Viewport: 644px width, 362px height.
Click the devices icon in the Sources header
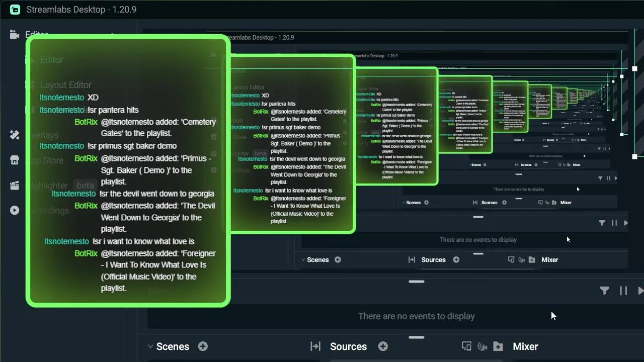[466, 346]
